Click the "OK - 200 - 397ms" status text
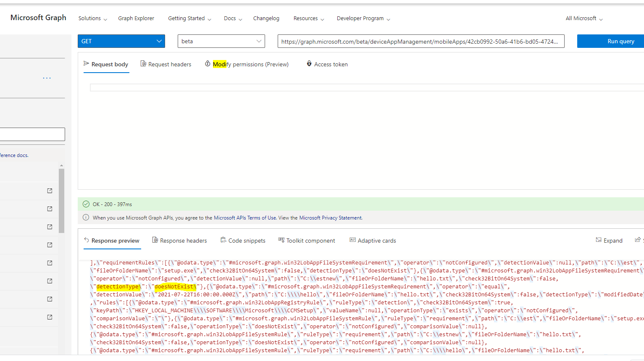 tap(112, 204)
